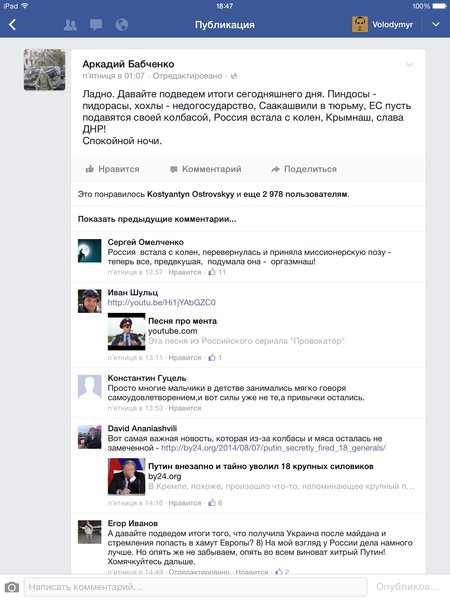This screenshot has height=600, width=450.
Task: Like Сергей Омелченко's comment thumbs-up icon
Action: [212, 272]
